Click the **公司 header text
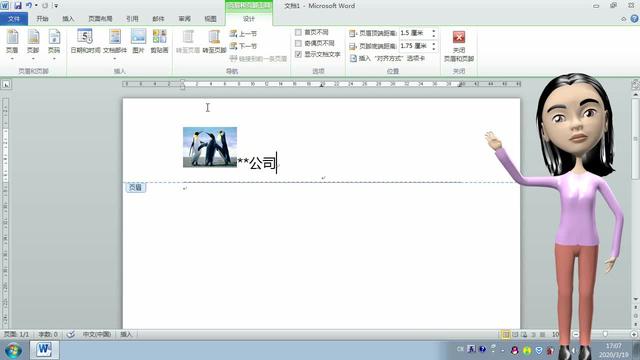Image resolution: width=640 pixels, height=360 pixels. point(257,163)
